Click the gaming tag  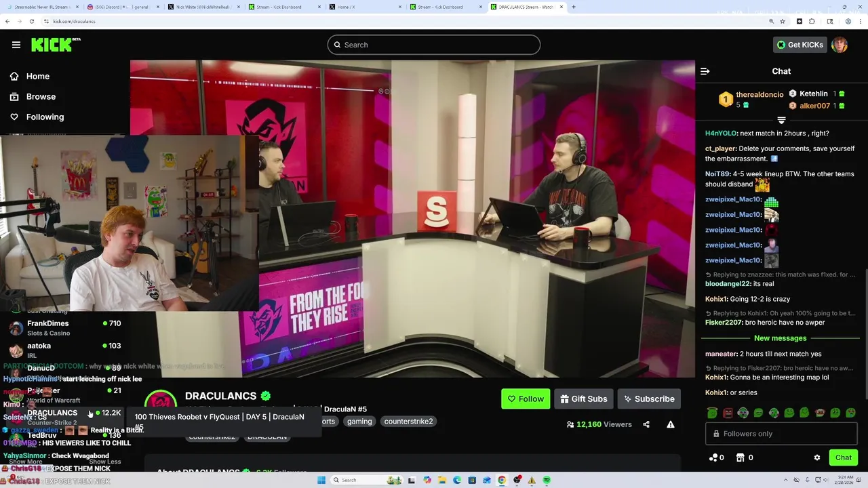pos(359,421)
